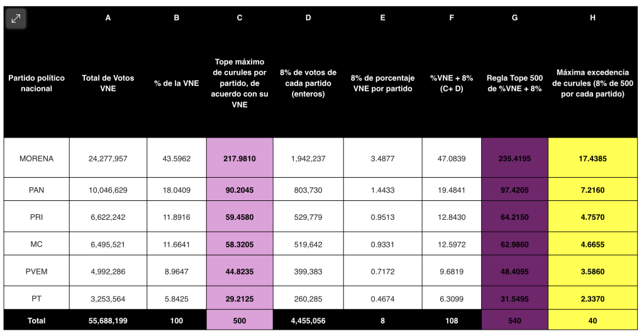This screenshot has width=644, height=336.
Task: Select MC votes cell 6,495,521
Action: tap(108, 244)
